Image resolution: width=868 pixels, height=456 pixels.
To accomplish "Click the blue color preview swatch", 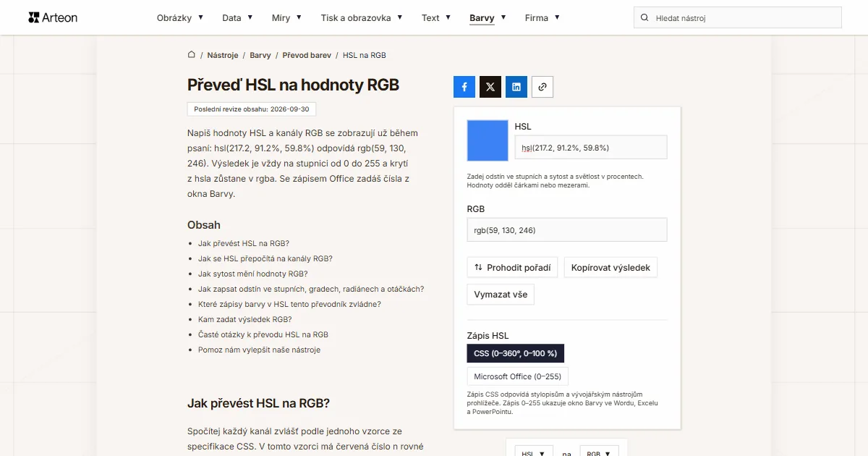I will pos(488,140).
